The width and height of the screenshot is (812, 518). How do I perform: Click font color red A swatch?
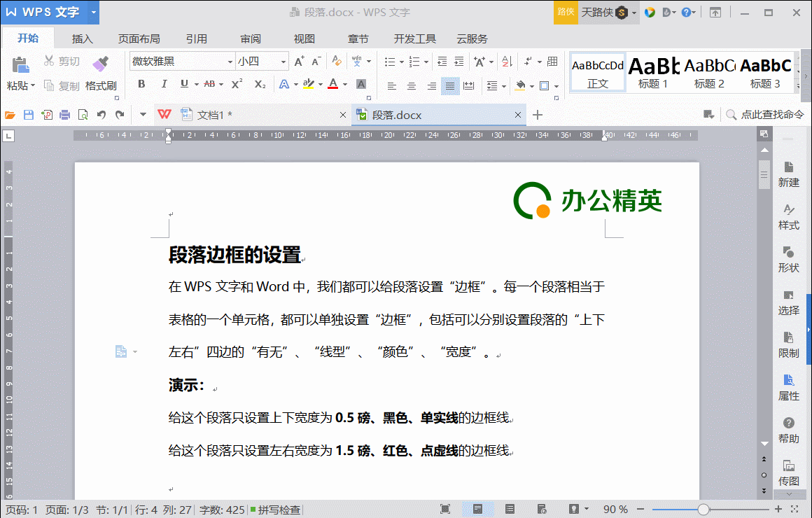pos(333,84)
